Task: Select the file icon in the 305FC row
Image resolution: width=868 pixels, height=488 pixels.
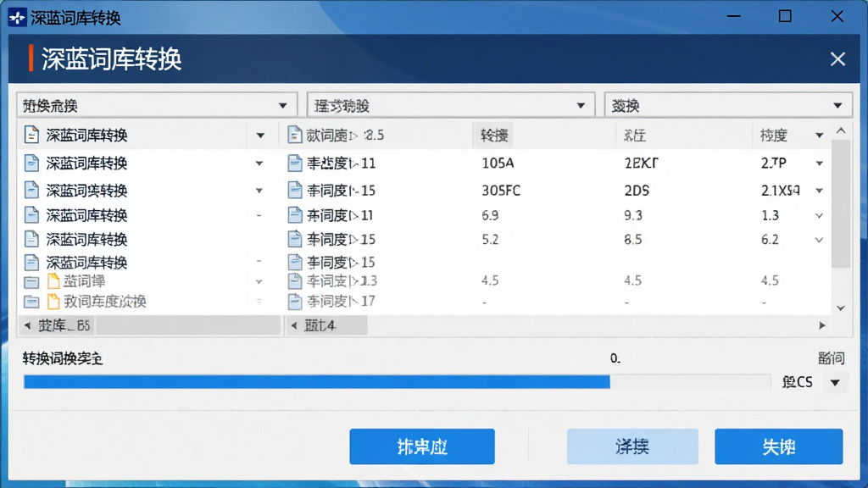Action: [294, 190]
